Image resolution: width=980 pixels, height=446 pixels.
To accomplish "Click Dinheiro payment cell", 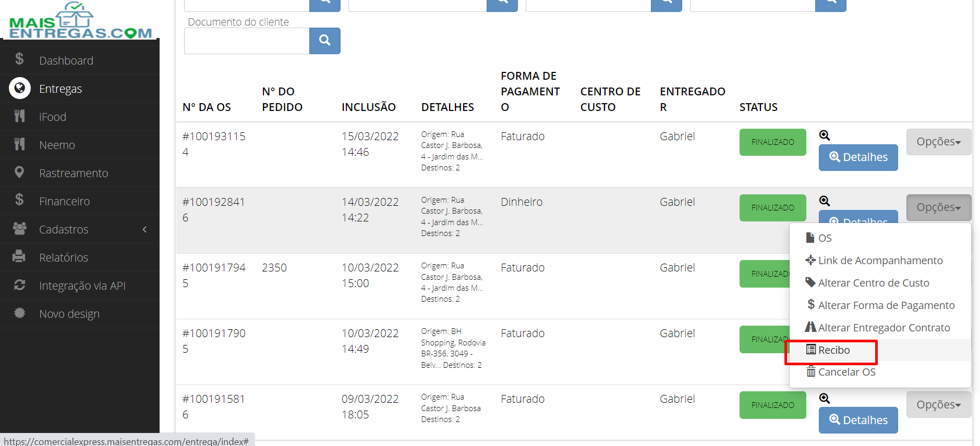I will pyautogui.click(x=522, y=202).
